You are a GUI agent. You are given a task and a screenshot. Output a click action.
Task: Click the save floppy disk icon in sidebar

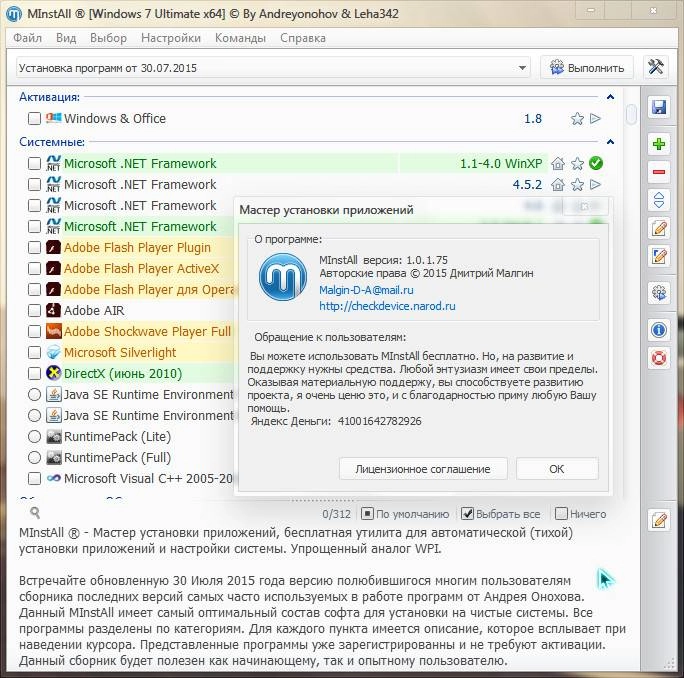pos(659,107)
